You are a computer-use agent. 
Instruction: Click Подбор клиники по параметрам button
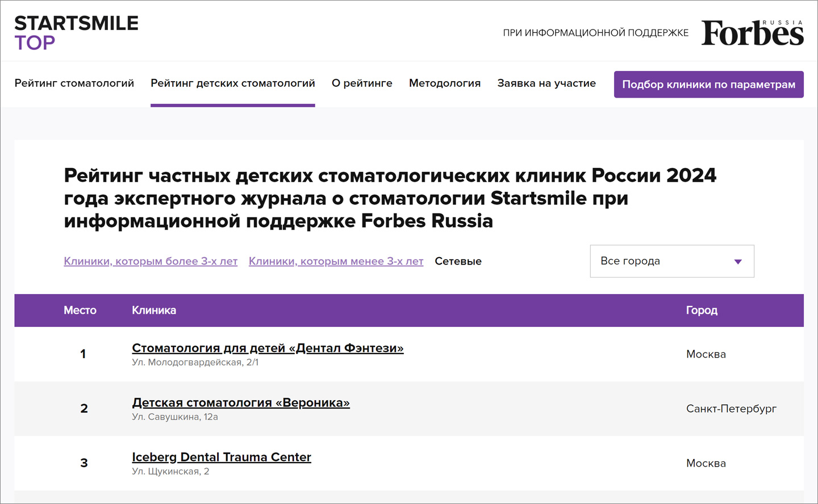coord(709,85)
